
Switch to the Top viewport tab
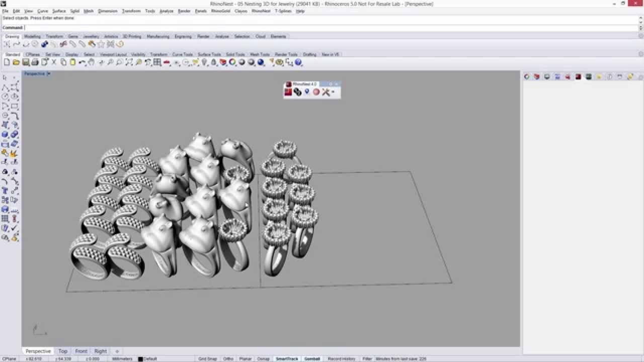63,351
